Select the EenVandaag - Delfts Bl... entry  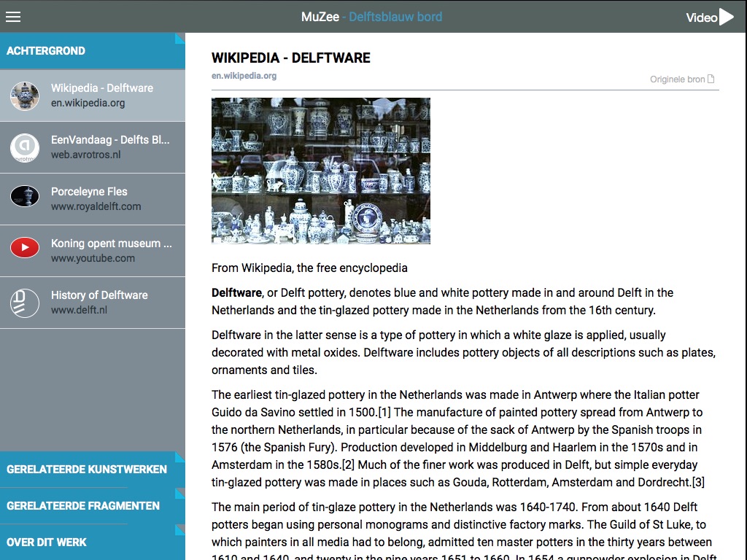tap(93, 147)
